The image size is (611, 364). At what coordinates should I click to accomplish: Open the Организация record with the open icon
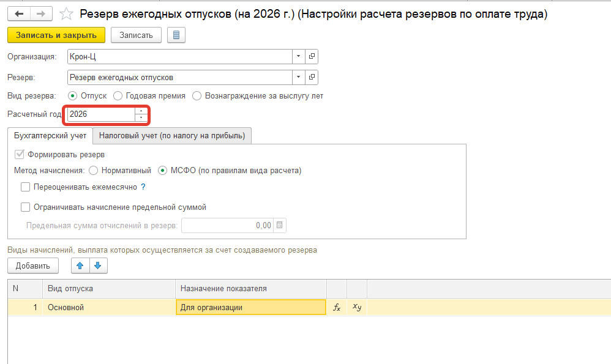[x=312, y=56]
